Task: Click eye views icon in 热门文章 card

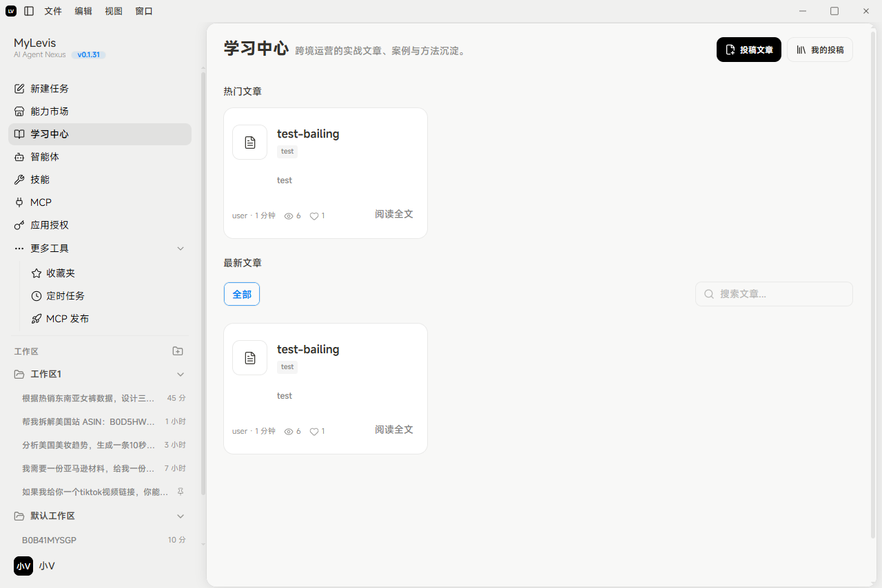Action: tap(289, 216)
